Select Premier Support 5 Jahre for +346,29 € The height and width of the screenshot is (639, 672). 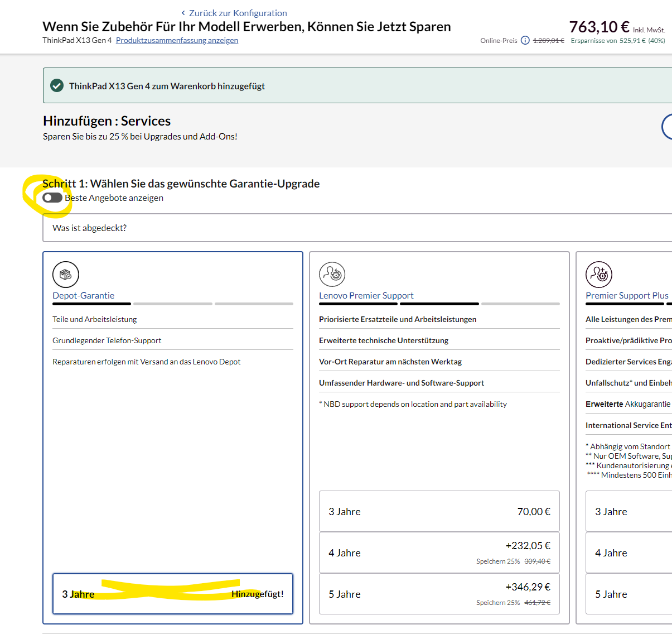tap(439, 594)
